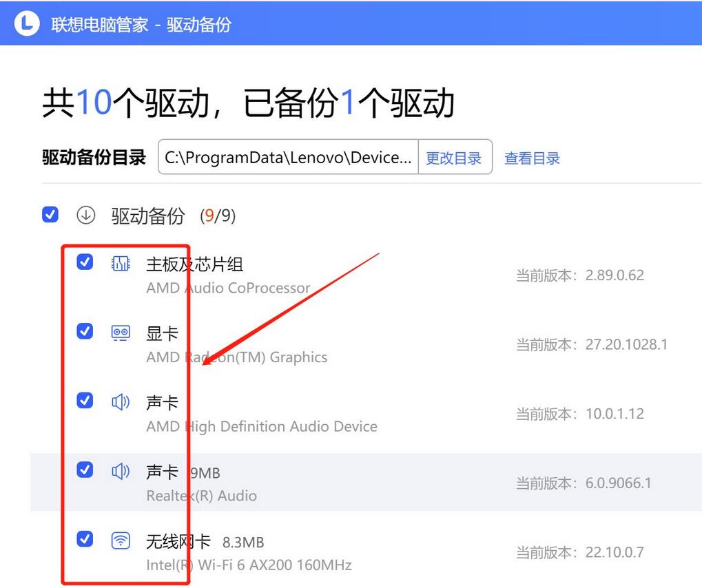
Task: Select the AMD Audio CoProcessor text
Action: pyautogui.click(x=228, y=288)
